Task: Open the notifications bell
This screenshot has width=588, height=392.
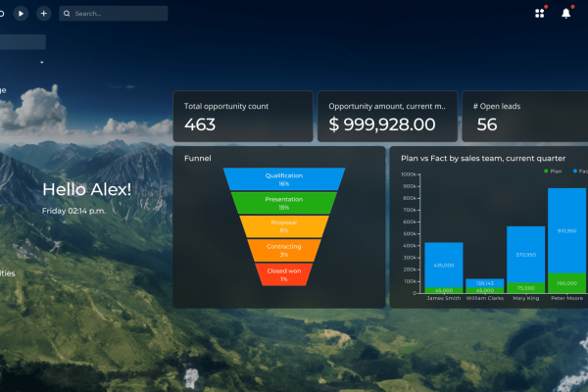Action: [565, 13]
